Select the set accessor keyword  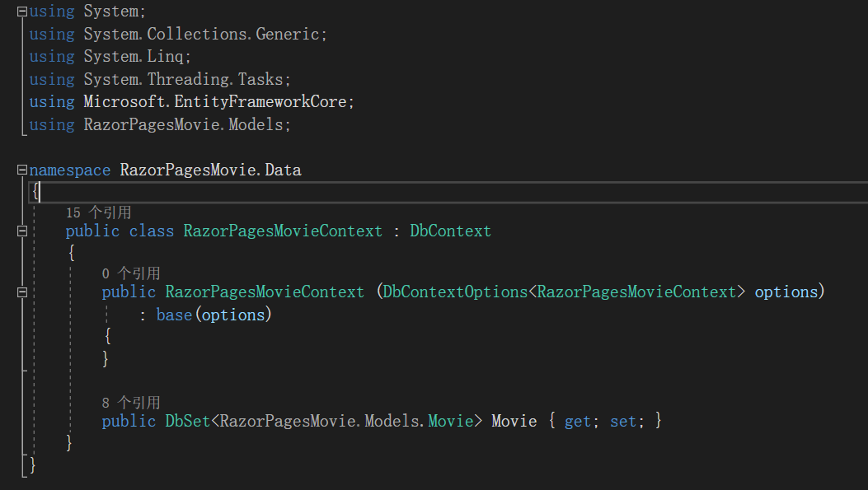622,422
